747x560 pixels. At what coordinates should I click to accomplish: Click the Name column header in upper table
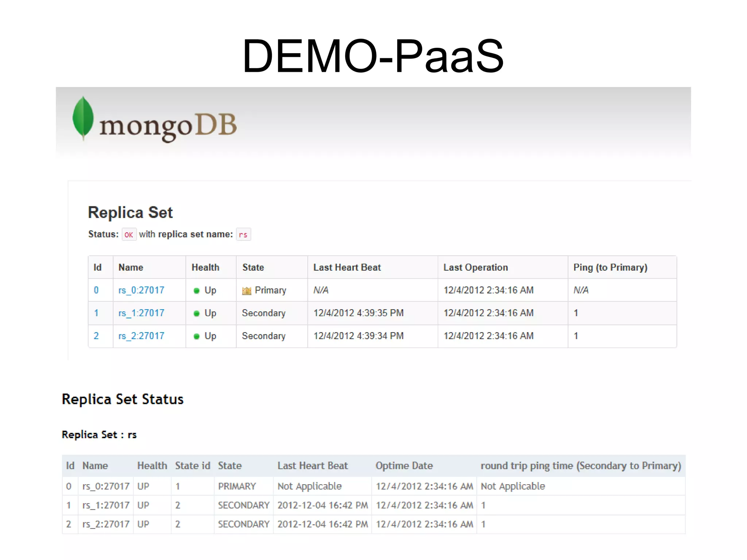coord(131,267)
